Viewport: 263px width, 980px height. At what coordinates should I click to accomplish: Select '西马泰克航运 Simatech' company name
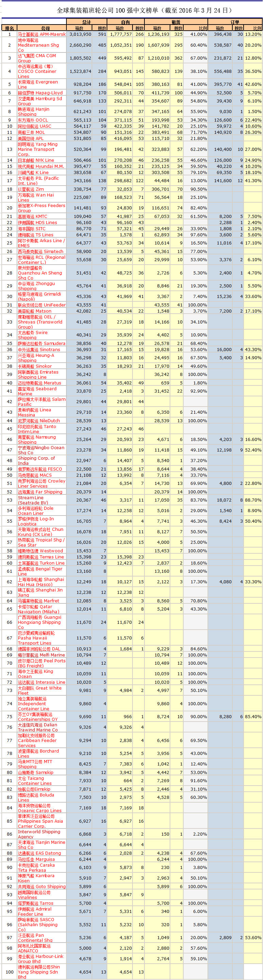pyautogui.click(x=41, y=251)
